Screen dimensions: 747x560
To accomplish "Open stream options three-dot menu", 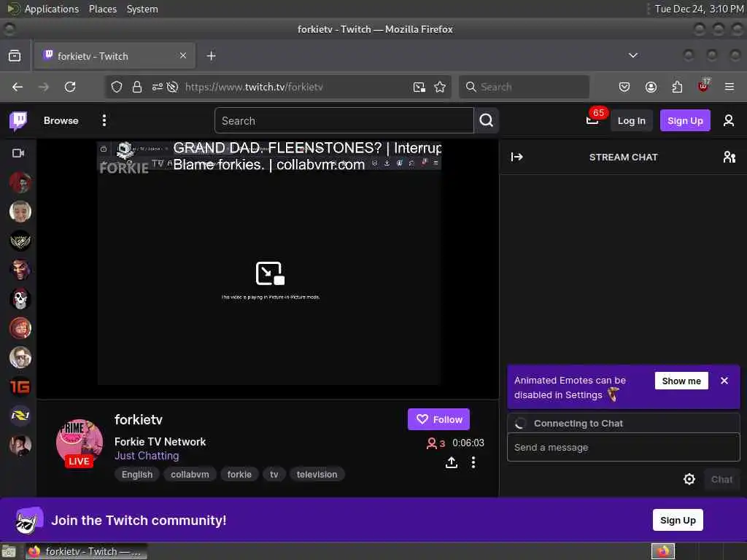I will click(x=473, y=462).
